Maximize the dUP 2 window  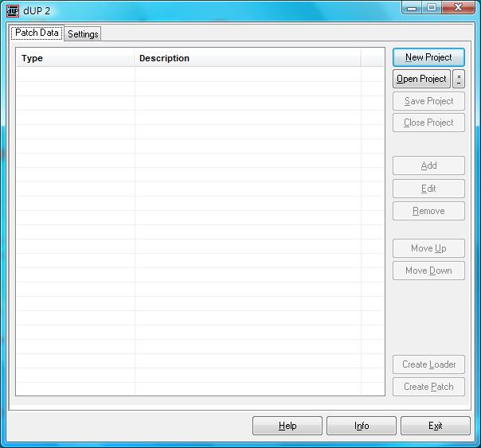pyautogui.click(x=432, y=7)
